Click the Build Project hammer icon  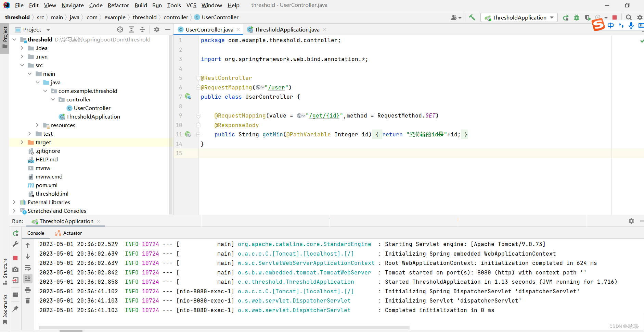tap(472, 17)
